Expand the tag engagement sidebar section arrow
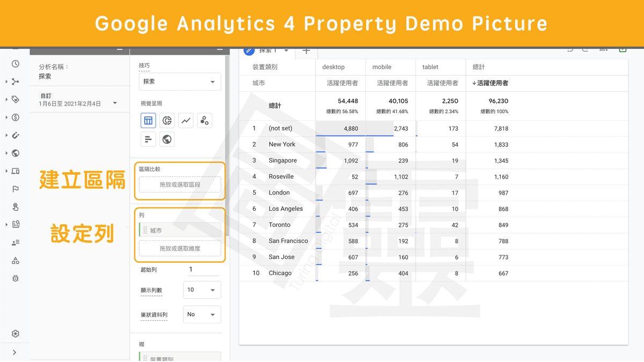Screen dimensions: 644x362 pyautogui.click(x=6, y=99)
